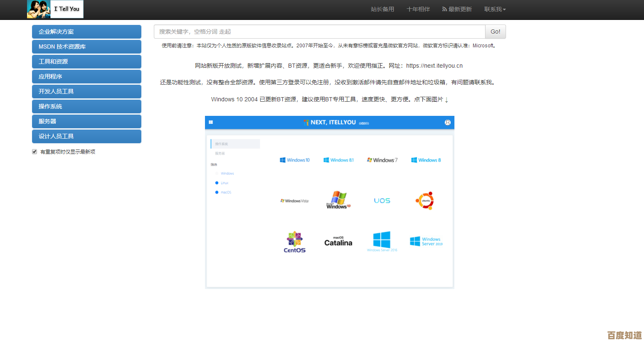This screenshot has height=343, width=644.
Task: Click the user account icon in blue header
Action: tap(448, 122)
